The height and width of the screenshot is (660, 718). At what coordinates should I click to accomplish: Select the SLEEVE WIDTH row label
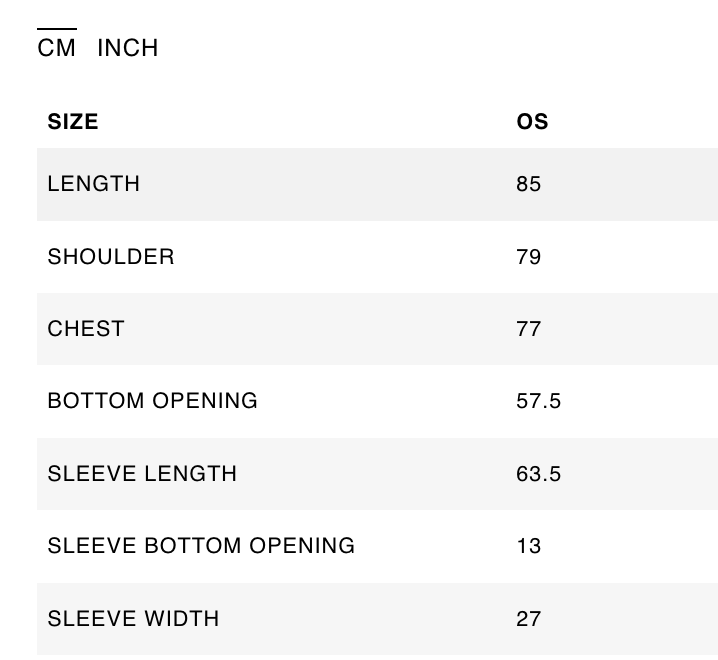(x=133, y=618)
